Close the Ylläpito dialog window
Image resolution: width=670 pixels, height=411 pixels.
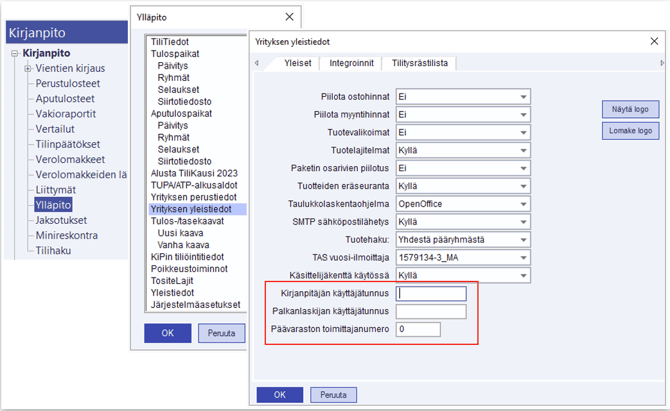point(291,17)
